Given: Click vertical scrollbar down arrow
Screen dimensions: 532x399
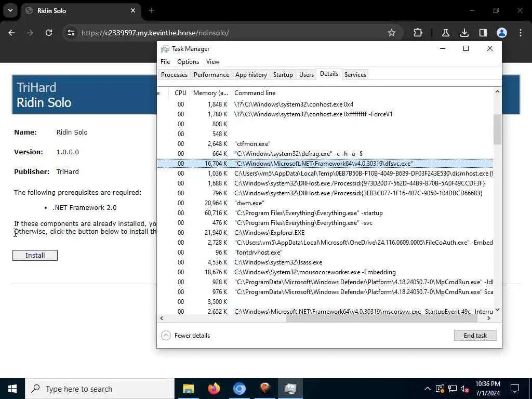Looking at the screenshot, I should click(497, 310).
